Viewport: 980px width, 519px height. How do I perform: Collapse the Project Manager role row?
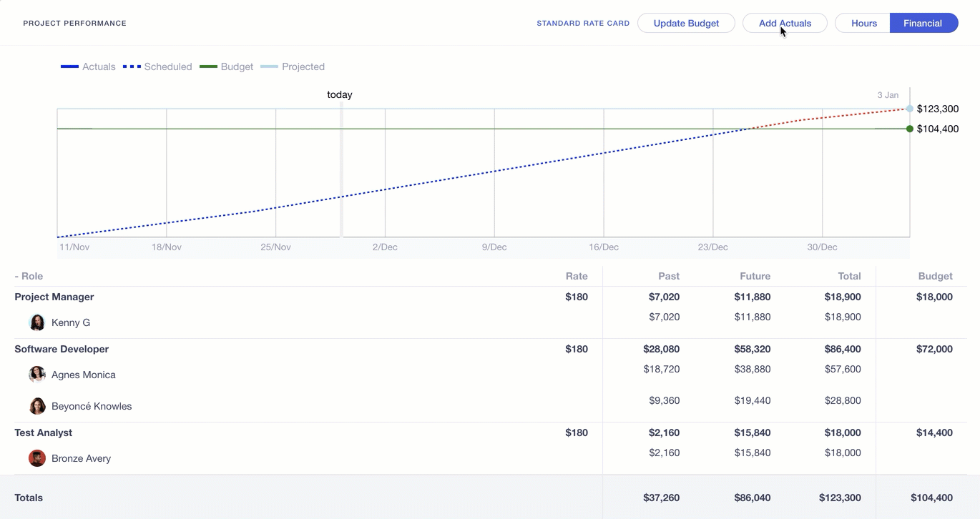pyautogui.click(x=54, y=297)
